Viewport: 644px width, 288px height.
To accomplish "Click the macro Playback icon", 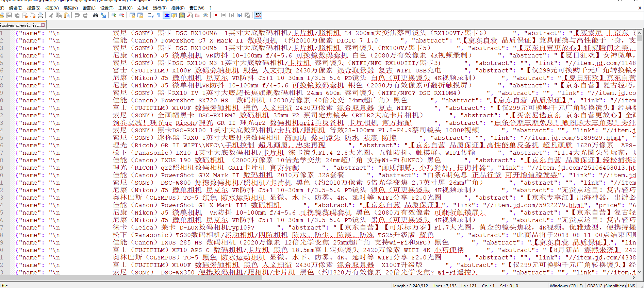I will [x=231, y=15].
